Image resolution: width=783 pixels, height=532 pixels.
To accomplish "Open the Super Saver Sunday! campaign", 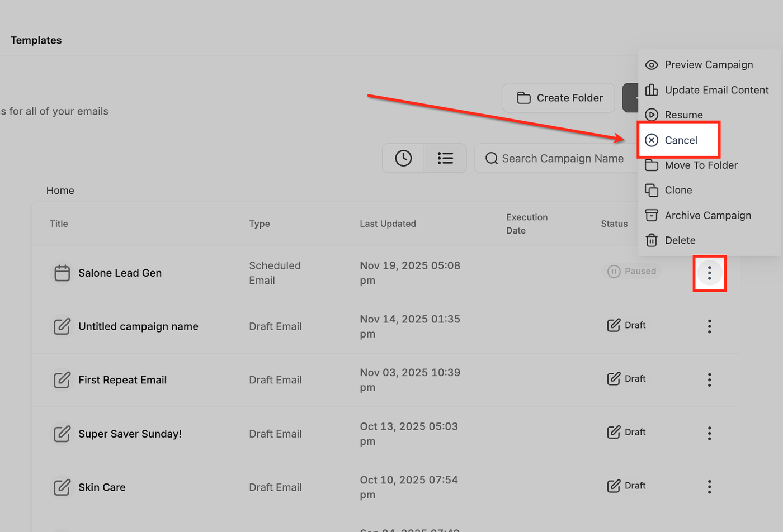I will [x=130, y=434].
